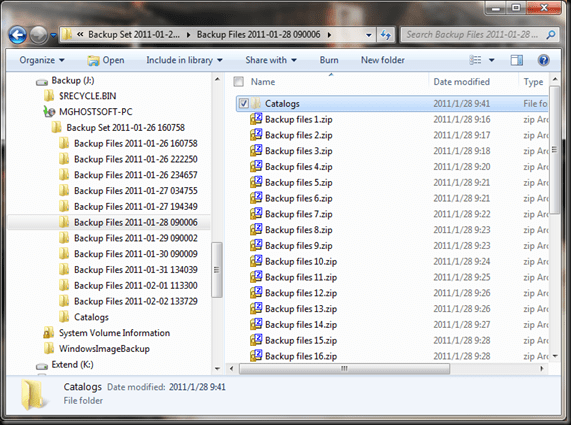Image resolution: width=571 pixels, height=425 pixels.
Task: Select Backup files 6.zip icon
Action: pyautogui.click(x=256, y=198)
